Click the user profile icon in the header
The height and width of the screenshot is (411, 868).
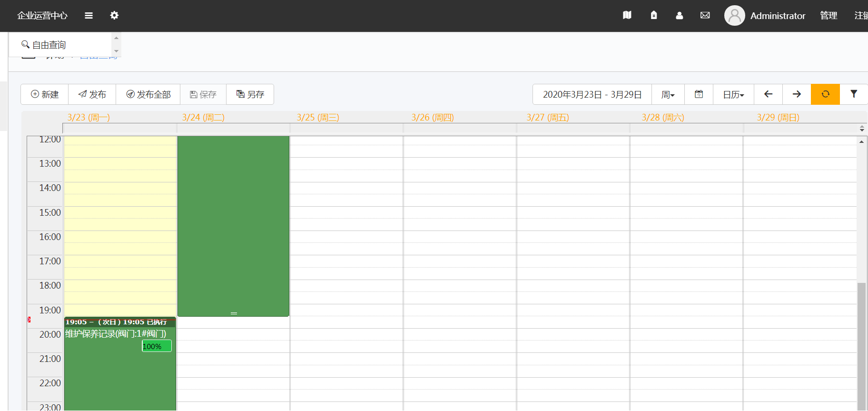[x=679, y=15]
